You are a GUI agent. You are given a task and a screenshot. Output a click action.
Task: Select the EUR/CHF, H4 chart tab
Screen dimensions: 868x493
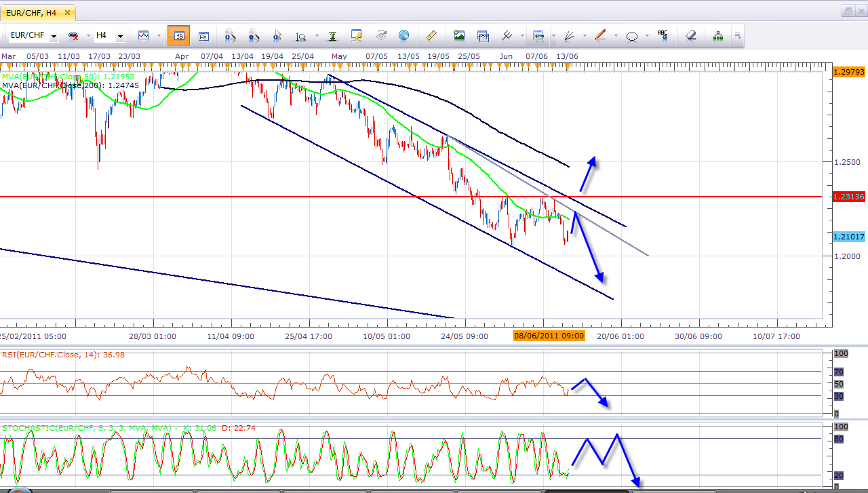37,12
